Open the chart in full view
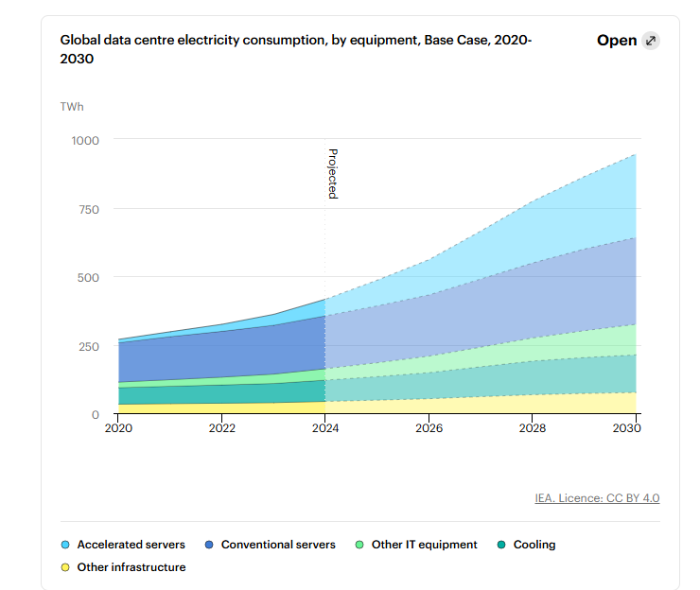 (617, 41)
